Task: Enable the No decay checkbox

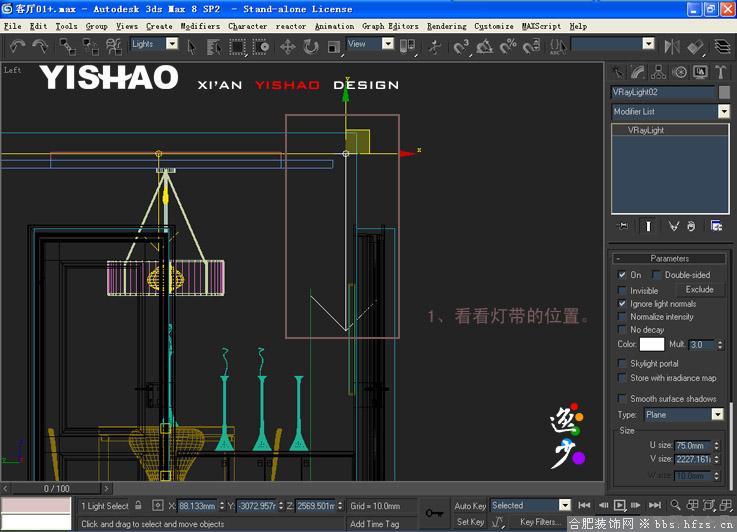Action: tap(622, 329)
